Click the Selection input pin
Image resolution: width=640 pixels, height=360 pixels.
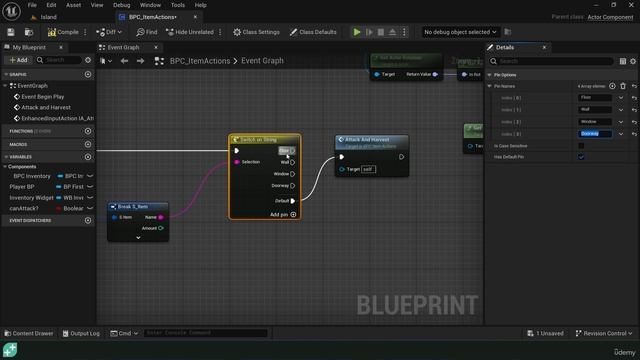[x=237, y=162]
